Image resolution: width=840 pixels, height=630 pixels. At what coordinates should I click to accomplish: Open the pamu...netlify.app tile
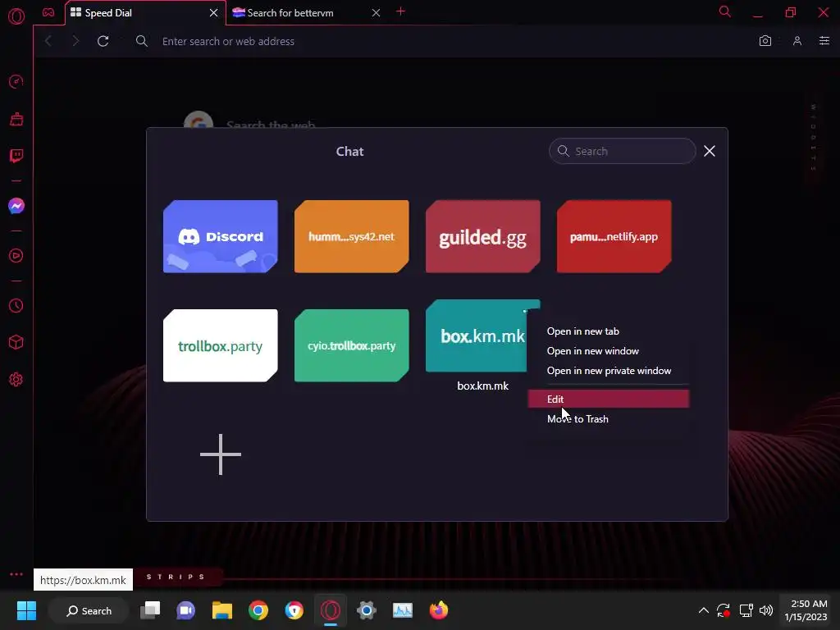[x=614, y=236]
